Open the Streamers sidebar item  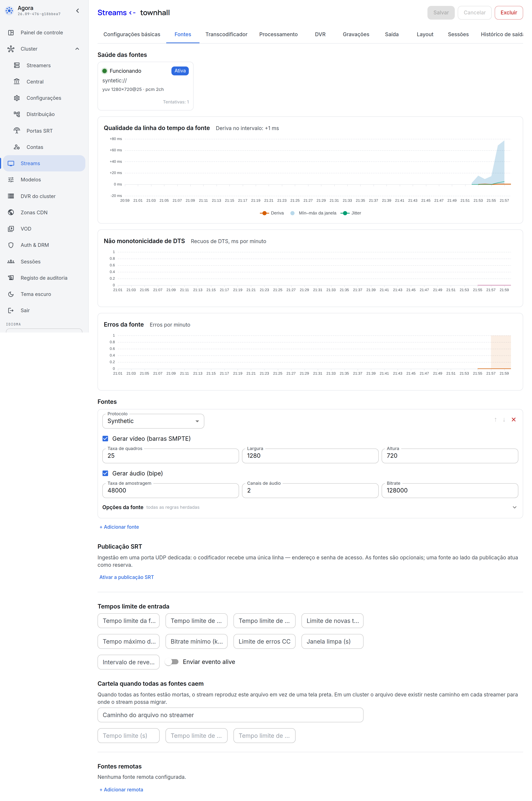tap(44, 65)
